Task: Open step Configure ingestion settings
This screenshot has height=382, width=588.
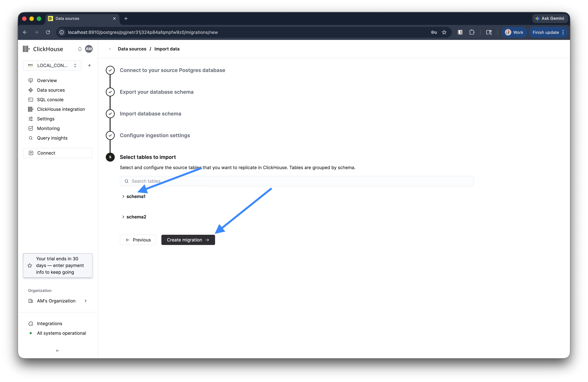Action: 155,136
